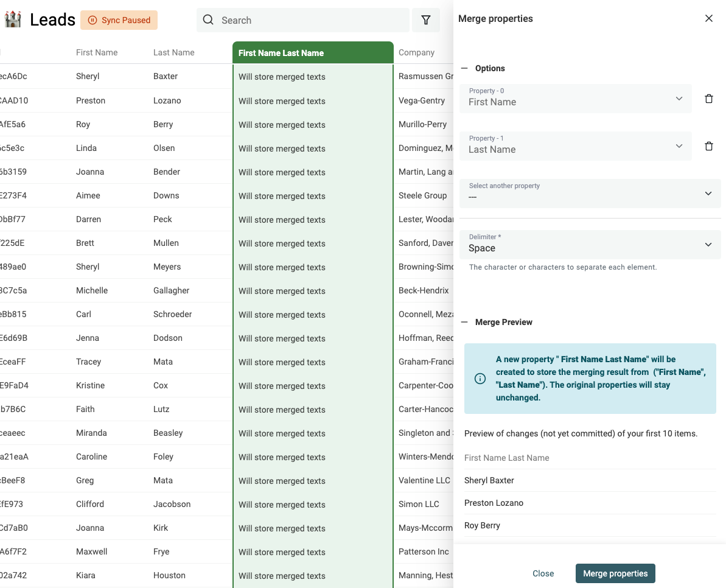
Task: Delete Property 0 First Name with trash icon
Action: (x=708, y=99)
